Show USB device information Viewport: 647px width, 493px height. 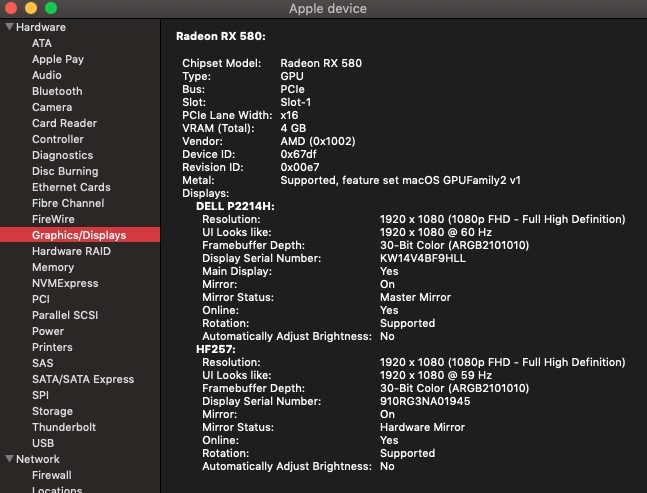[43, 443]
